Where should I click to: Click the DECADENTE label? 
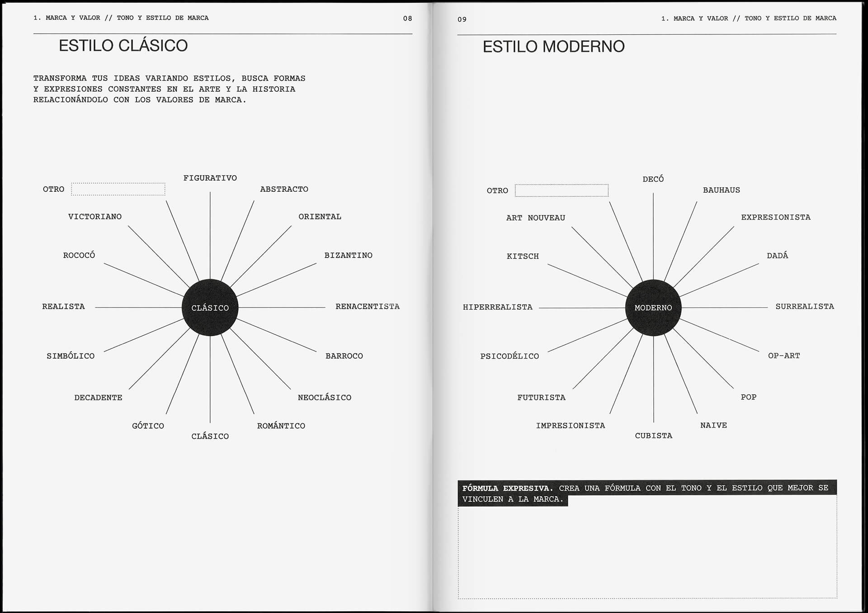[x=98, y=398]
